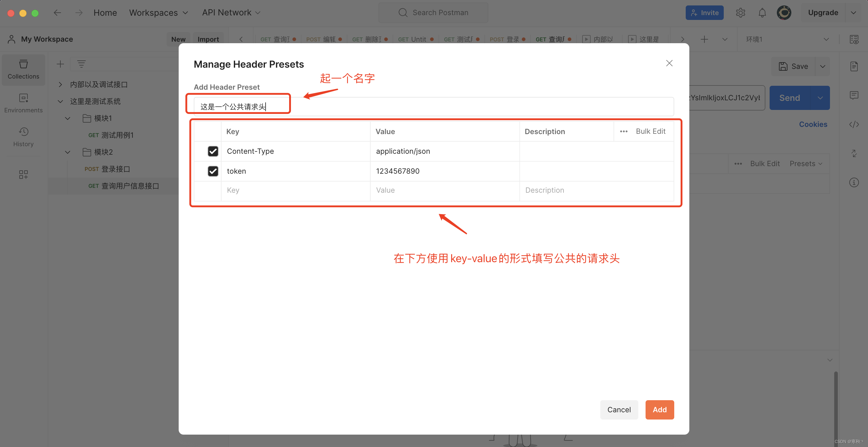The image size is (868, 447).
Task: Open the Cookies link
Action: tap(813, 124)
